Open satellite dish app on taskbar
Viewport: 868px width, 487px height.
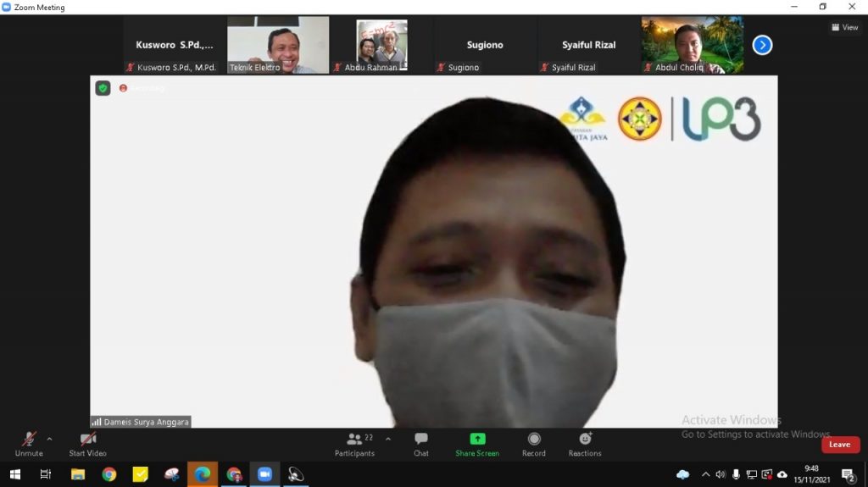coord(296,474)
